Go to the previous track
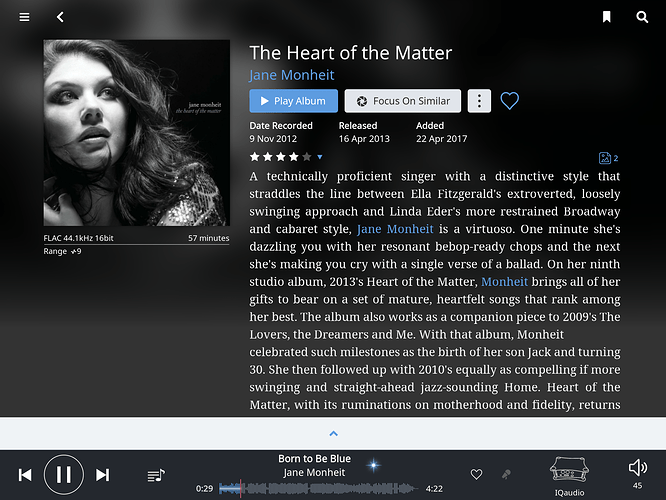 pos(25,475)
